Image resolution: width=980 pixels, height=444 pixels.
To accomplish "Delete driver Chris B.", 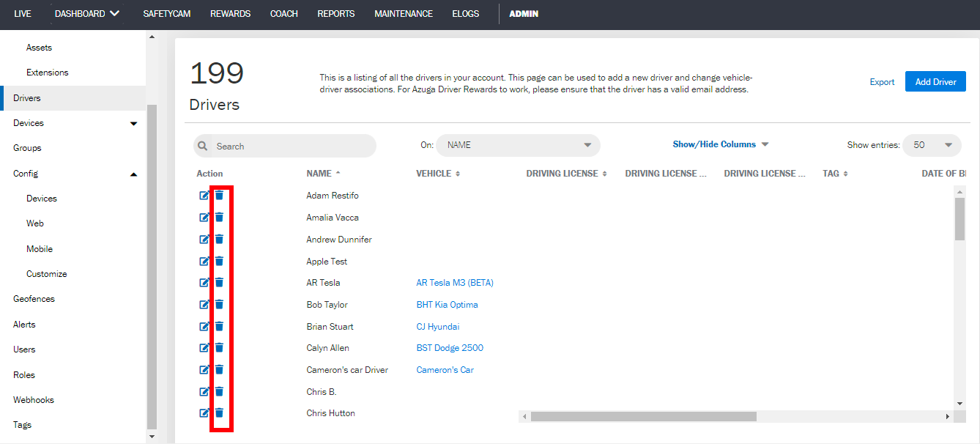I will [x=219, y=392].
